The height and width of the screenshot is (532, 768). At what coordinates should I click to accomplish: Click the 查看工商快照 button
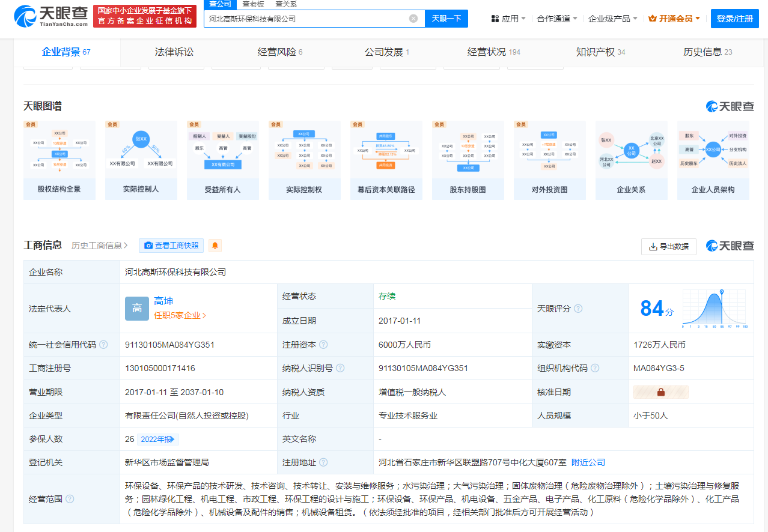(171, 246)
